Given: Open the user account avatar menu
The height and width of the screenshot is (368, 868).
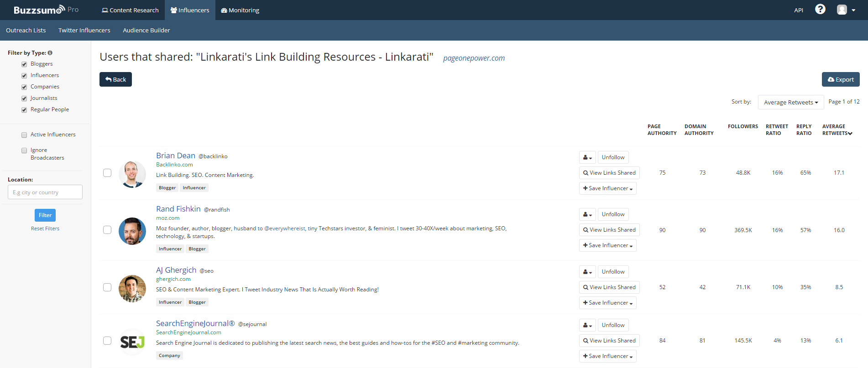Looking at the screenshot, I should coord(846,10).
